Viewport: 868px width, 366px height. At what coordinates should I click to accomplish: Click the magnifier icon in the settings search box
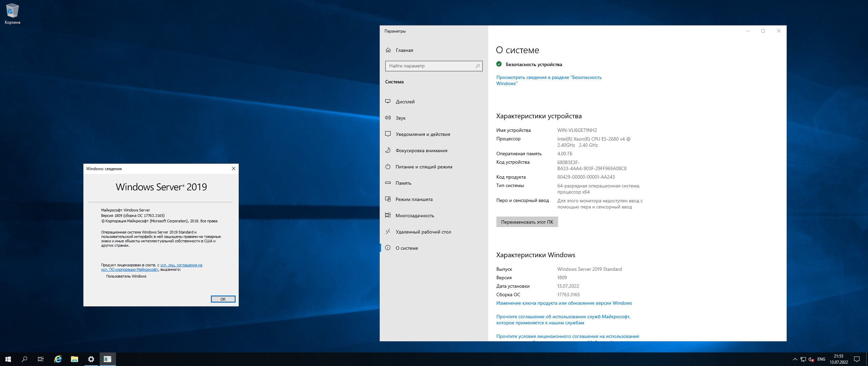point(477,66)
